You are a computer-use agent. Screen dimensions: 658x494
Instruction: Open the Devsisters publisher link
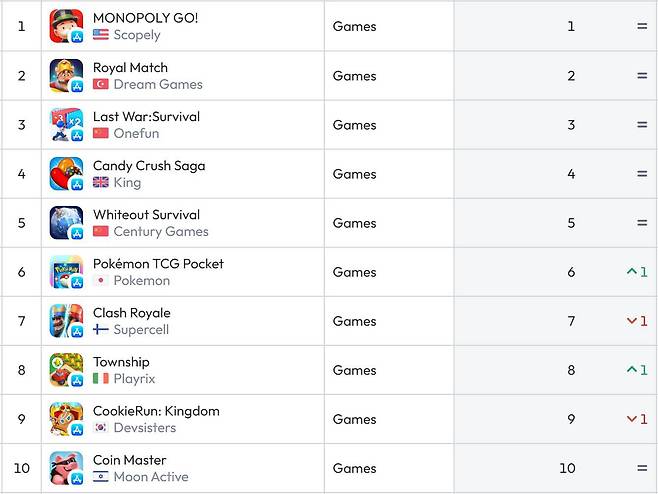[x=145, y=428]
